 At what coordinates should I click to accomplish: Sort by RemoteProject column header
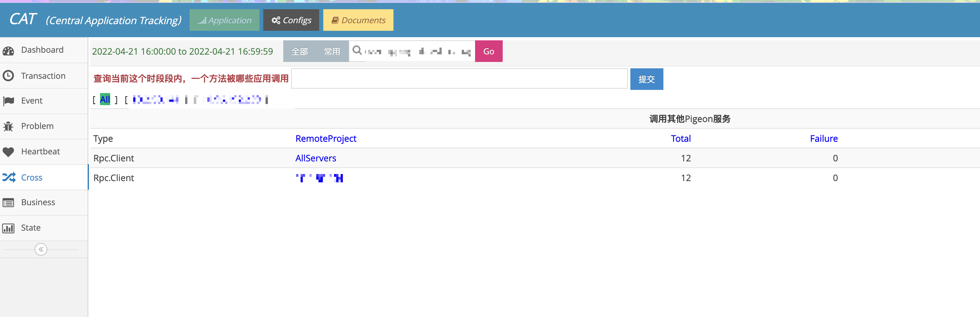point(326,138)
